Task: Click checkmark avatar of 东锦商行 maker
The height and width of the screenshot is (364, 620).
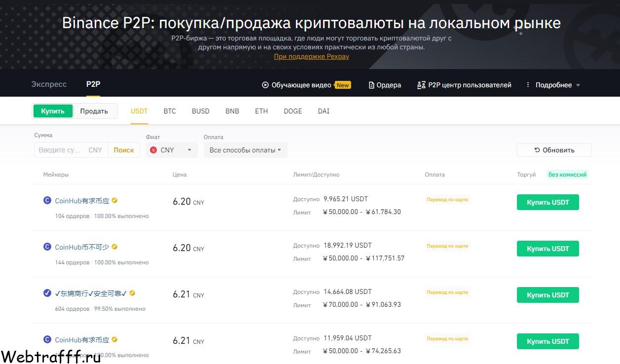Action: (47, 293)
